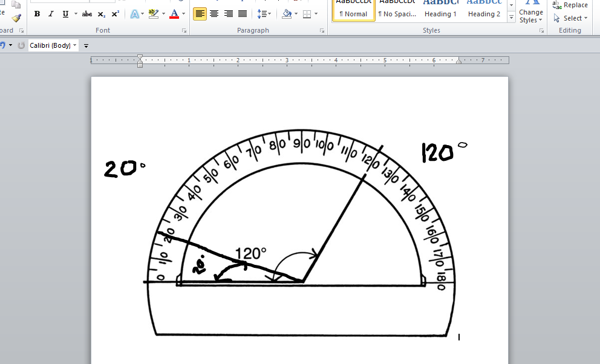This screenshot has height=364, width=600.
Task: Open the Font dialog launcher
Action: [x=184, y=30]
